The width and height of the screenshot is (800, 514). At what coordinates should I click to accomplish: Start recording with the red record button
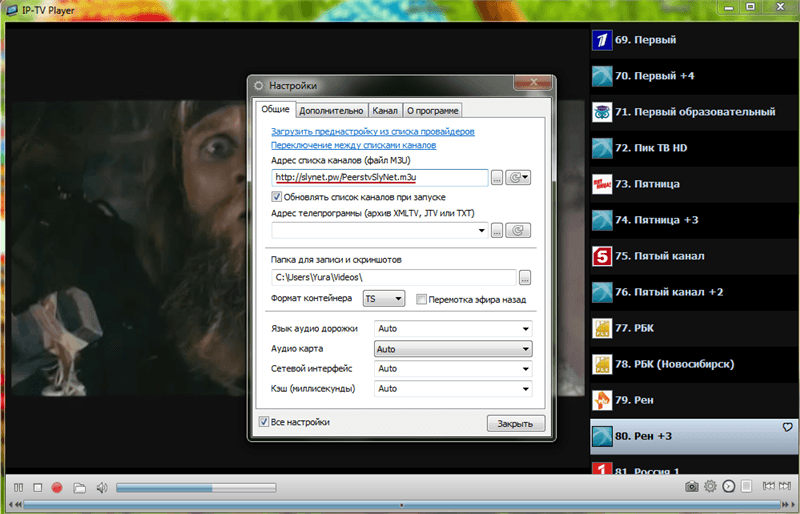(x=57, y=487)
